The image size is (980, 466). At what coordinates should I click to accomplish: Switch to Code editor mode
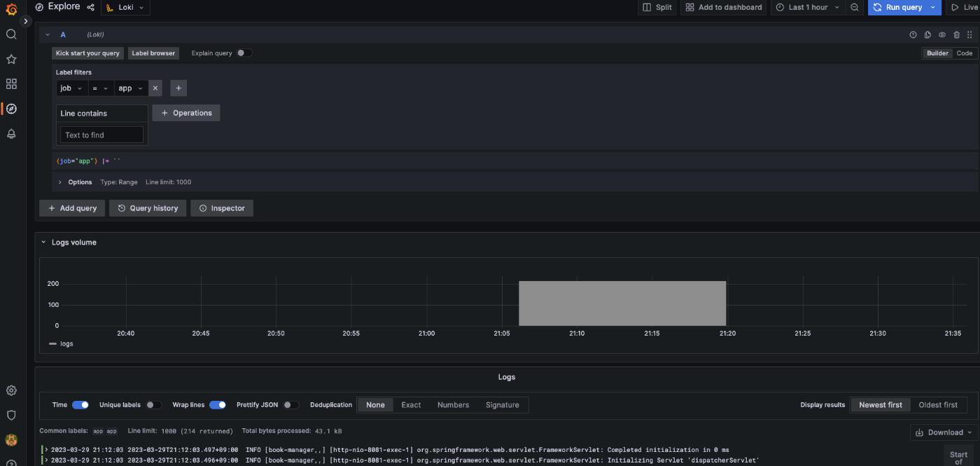pyautogui.click(x=965, y=53)
